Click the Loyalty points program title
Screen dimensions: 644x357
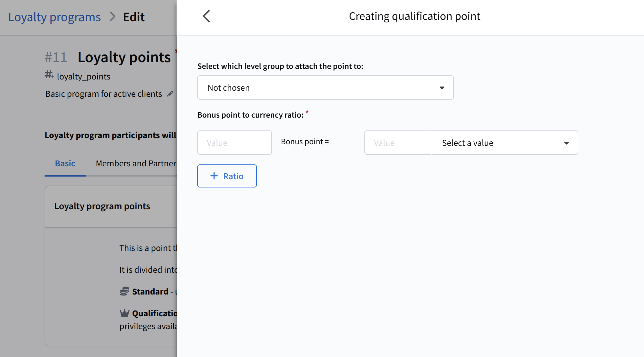tap(124, 57)
